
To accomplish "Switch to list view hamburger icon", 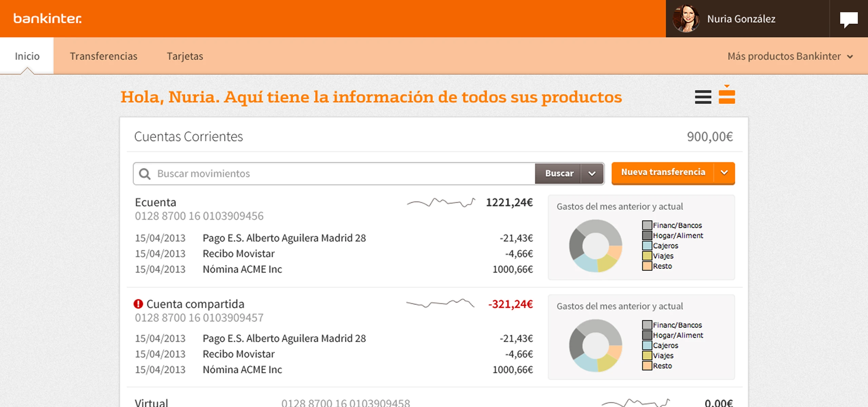I will [703, 97].
